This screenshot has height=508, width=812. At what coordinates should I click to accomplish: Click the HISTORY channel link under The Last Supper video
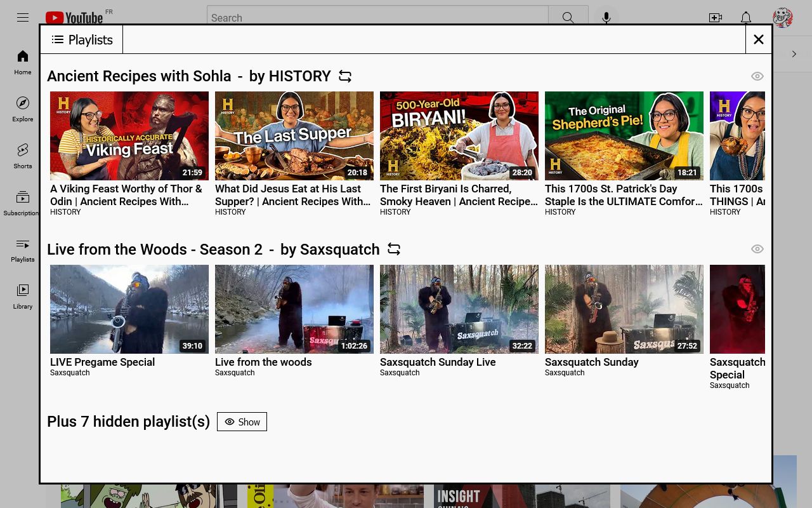pos(230,212)
